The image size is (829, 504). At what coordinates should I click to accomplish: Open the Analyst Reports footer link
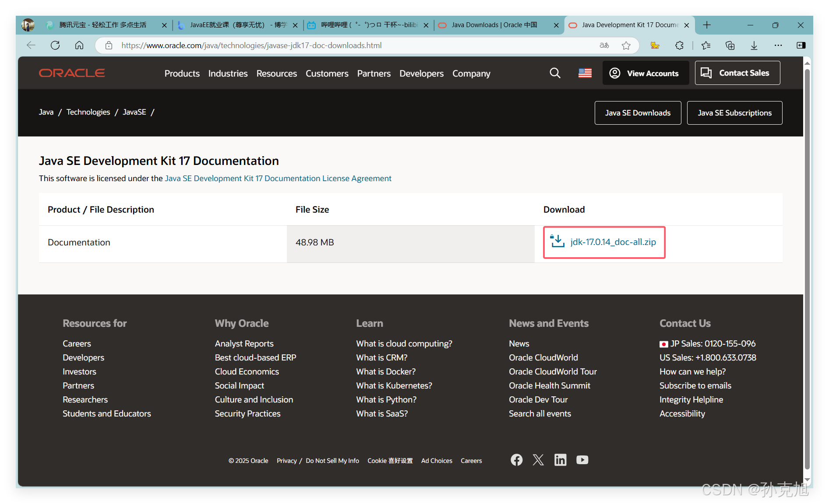click(244, 344)
